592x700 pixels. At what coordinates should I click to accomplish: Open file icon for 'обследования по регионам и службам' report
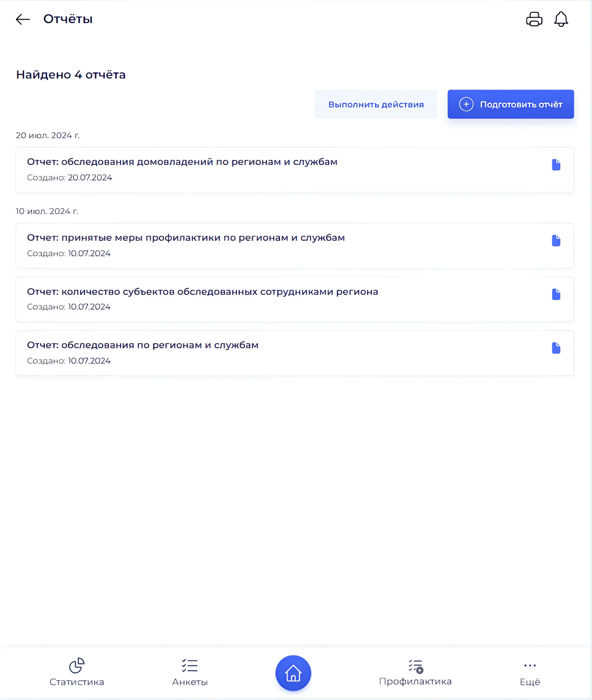coord(556,348)
